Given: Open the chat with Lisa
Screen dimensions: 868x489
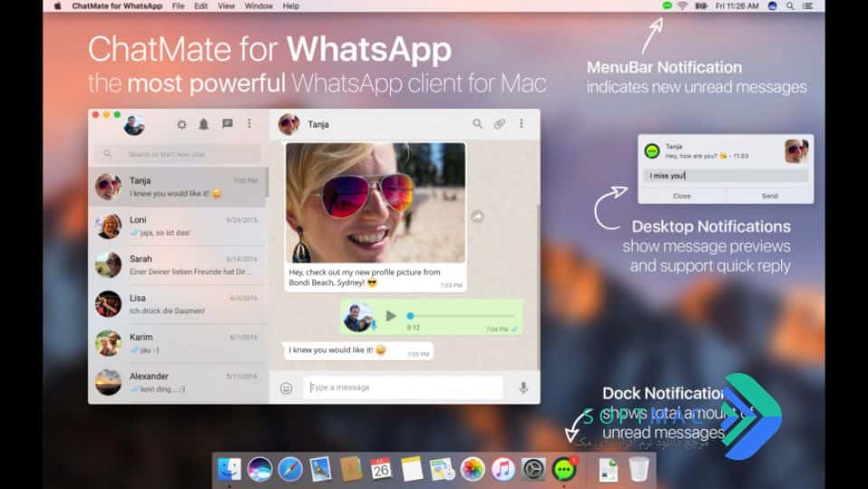Looking at the screenshot, I should (x=177, y=304).
